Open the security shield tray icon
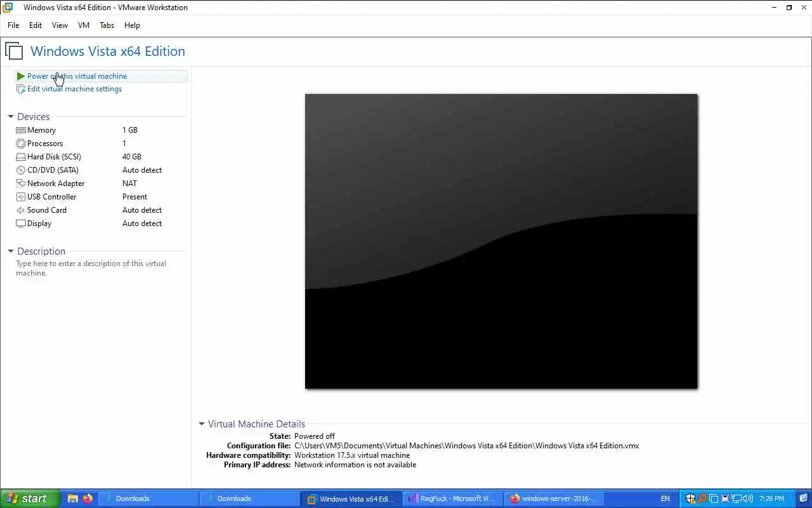This screenshot has height=508, width=812. (x=691, y=498)
